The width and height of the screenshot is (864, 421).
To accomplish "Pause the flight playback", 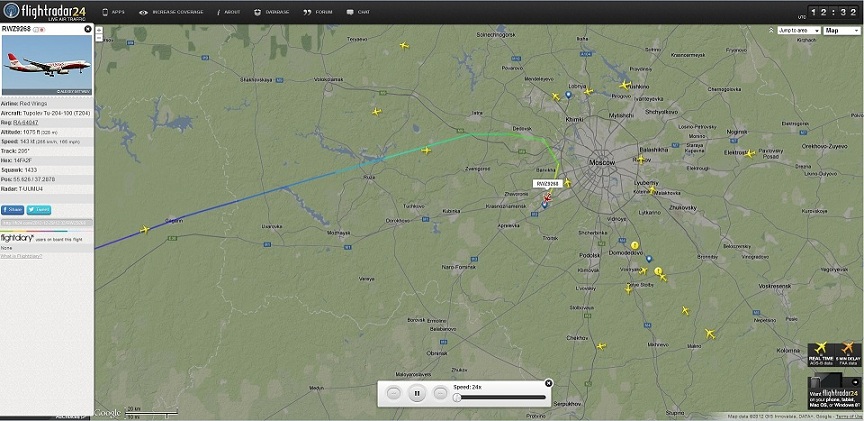I will [x=417, y=393].
